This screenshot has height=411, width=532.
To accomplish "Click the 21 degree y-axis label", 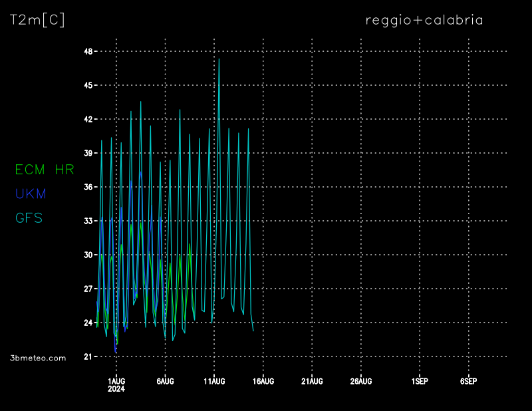I will [88, 356].
